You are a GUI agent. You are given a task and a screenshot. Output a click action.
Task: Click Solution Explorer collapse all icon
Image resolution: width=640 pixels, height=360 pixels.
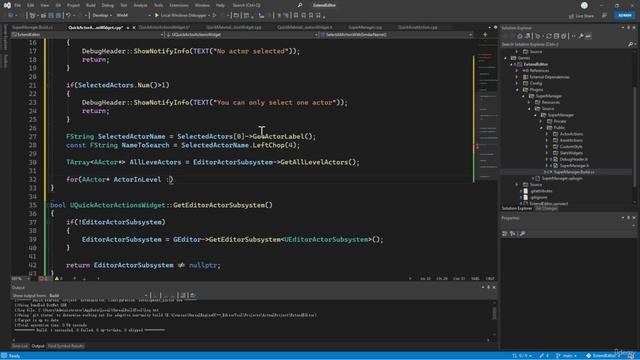point(556,36)
